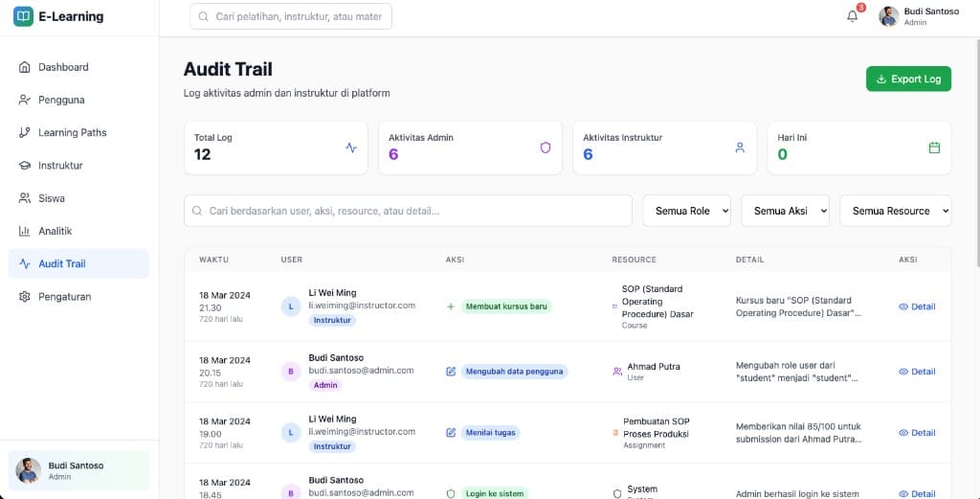The width and height of the screenshot is (980, 499).
Task: Click the calendar icon in Hari Ini card
Action: click(934, 147)
